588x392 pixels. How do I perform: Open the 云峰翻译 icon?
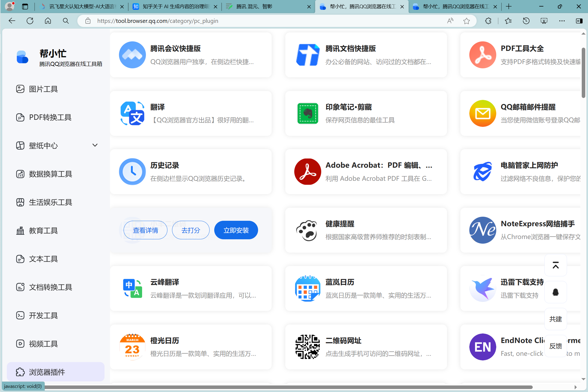click(132, 289)
